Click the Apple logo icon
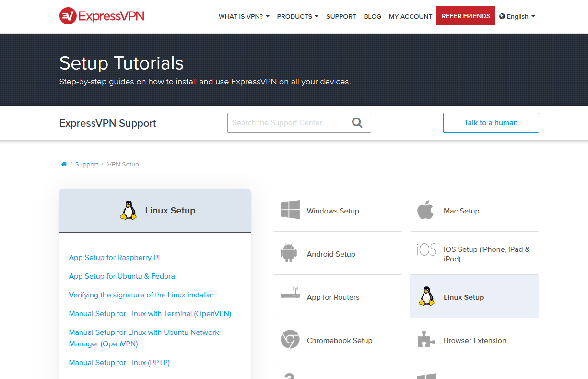Viewport: 588px width, 379px height. click(425, 210)
